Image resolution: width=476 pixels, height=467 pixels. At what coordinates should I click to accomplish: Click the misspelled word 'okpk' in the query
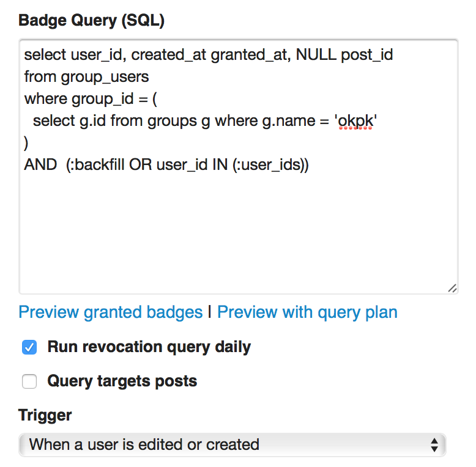coord(357,121)
